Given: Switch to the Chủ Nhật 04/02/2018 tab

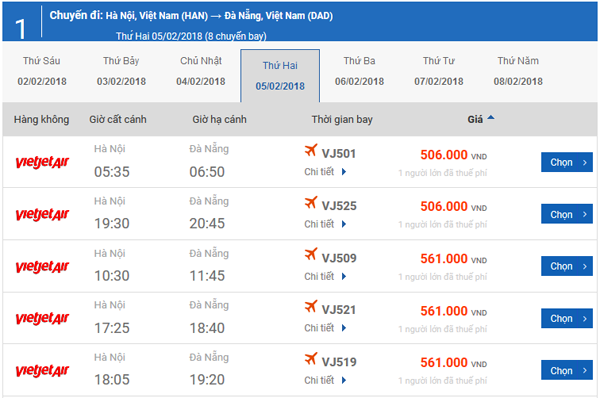Looking at the screenshot, I should (201, 71).
